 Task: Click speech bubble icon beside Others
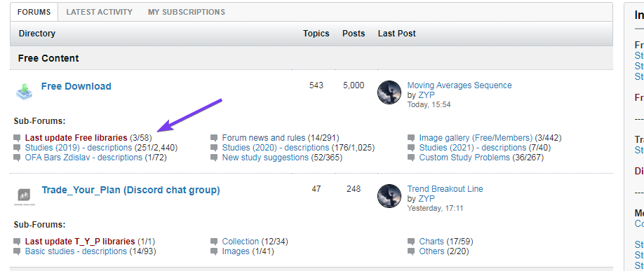click(x=411, y=251)
